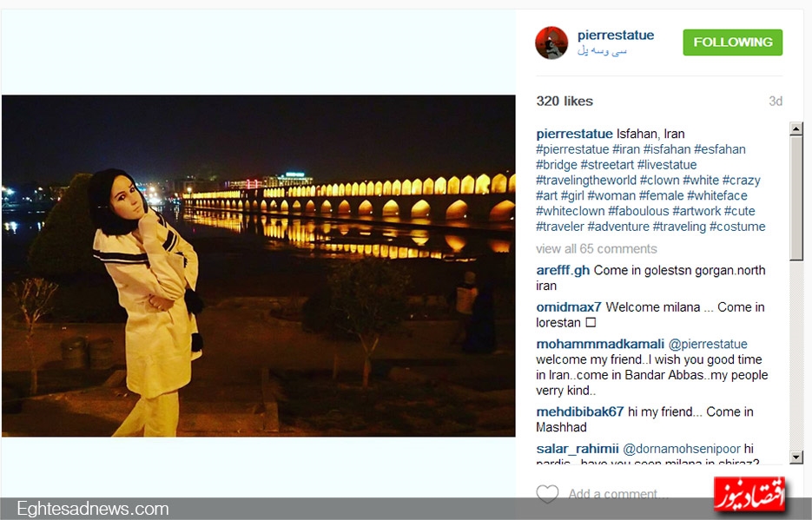812x520 pixels.
Task: Open mohammmadkamali commenter profile
Action: click(600, 344)
